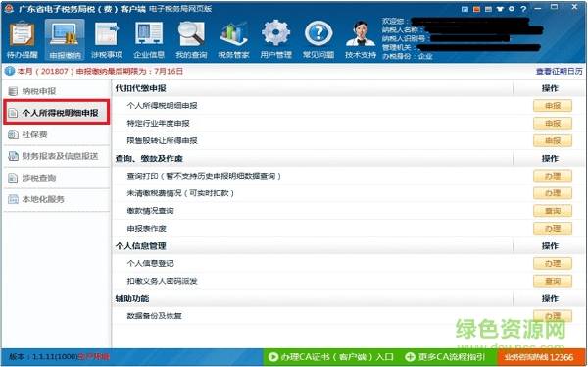Viewport: 588px width, 367px height.
Task: Click 申报 button for 限售股转让所得申报
Action: click(x=553, y=140)
